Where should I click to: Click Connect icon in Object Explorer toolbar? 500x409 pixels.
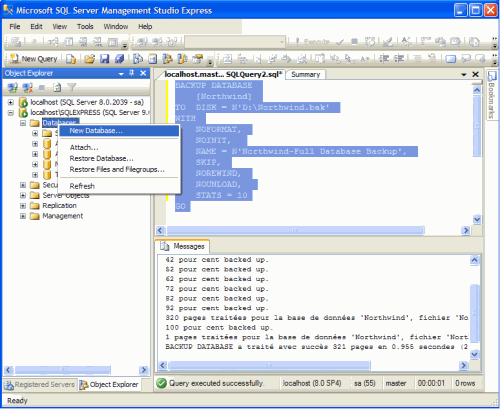point(13,88)
